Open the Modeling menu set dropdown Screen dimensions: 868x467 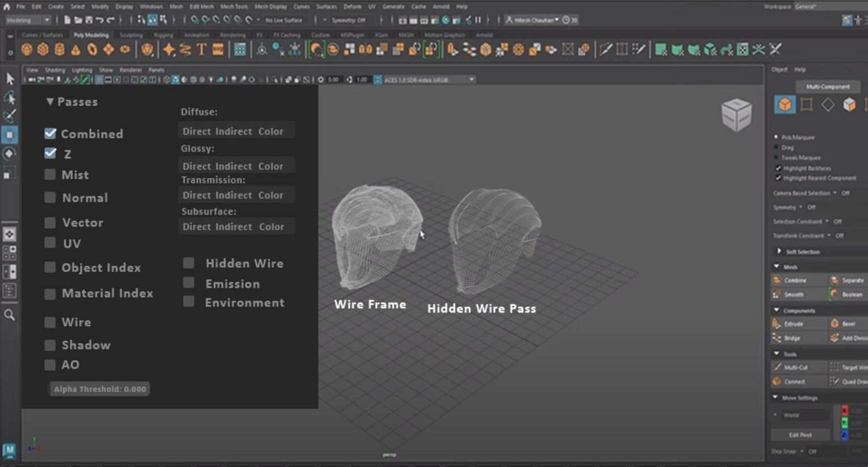click(x=28, y=20)
